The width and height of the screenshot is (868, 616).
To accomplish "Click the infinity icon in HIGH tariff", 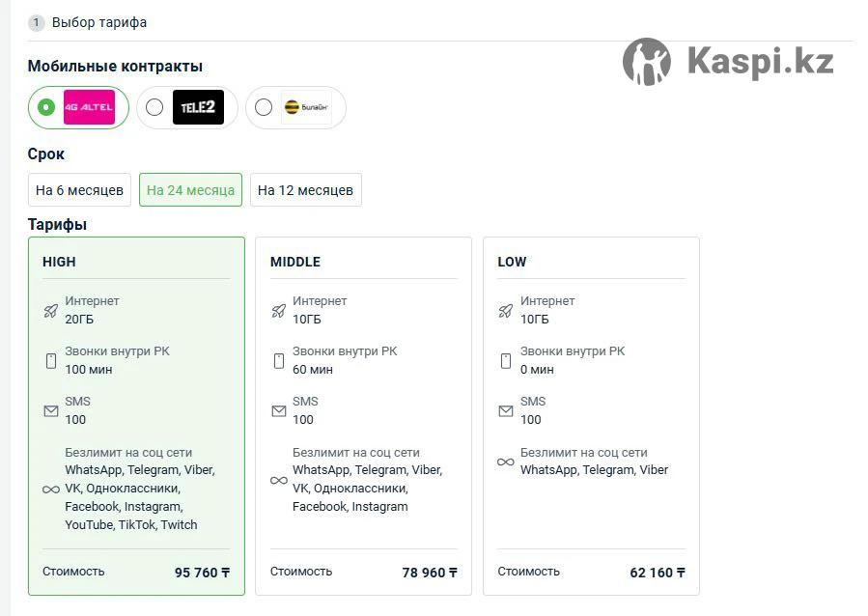I will tap(51, 490).
